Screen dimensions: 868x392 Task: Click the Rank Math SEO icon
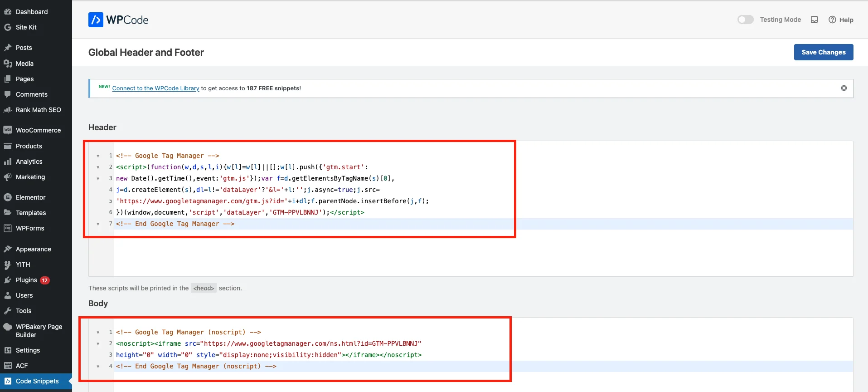8,110
